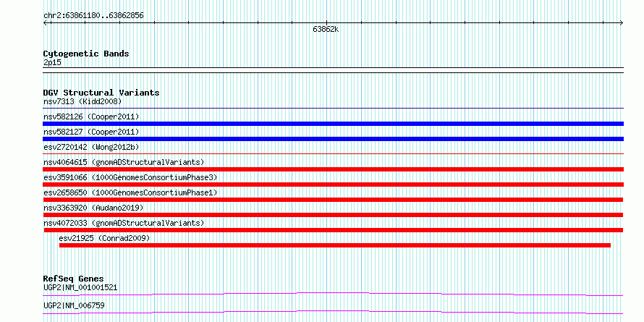Click the DGV Structural Variants track heading
The image size is (644, 322).
tap(101, 93)
